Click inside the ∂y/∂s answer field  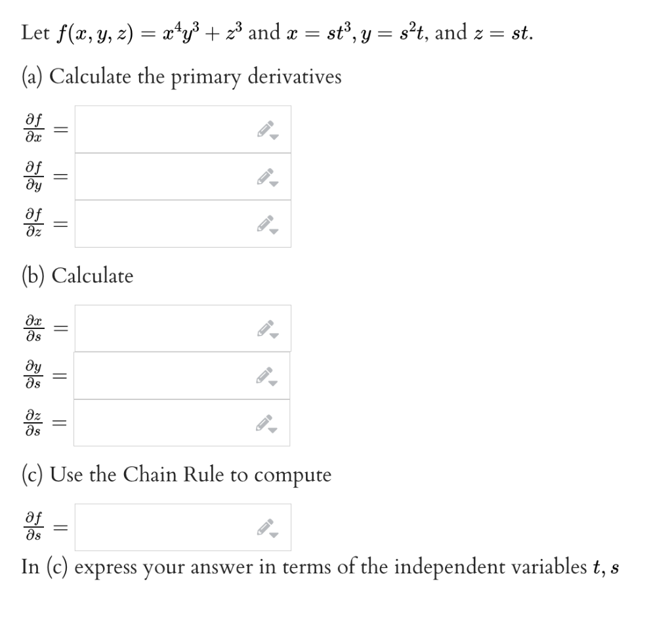click(x=164, y=375)
